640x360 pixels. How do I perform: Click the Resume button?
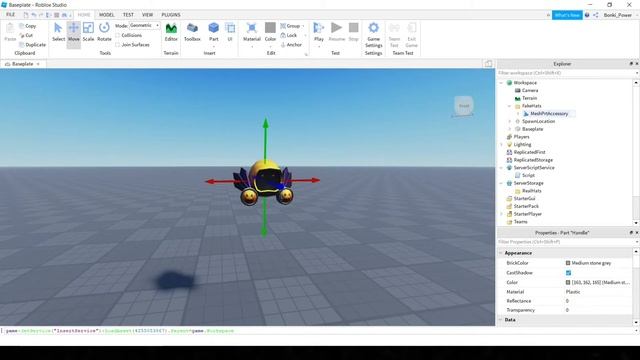[337, 32]
